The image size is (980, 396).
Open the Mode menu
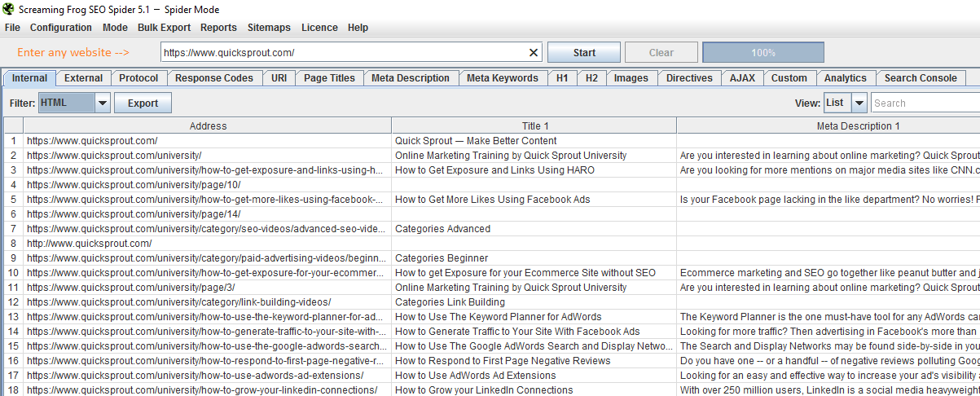click(x=115, y=28)
